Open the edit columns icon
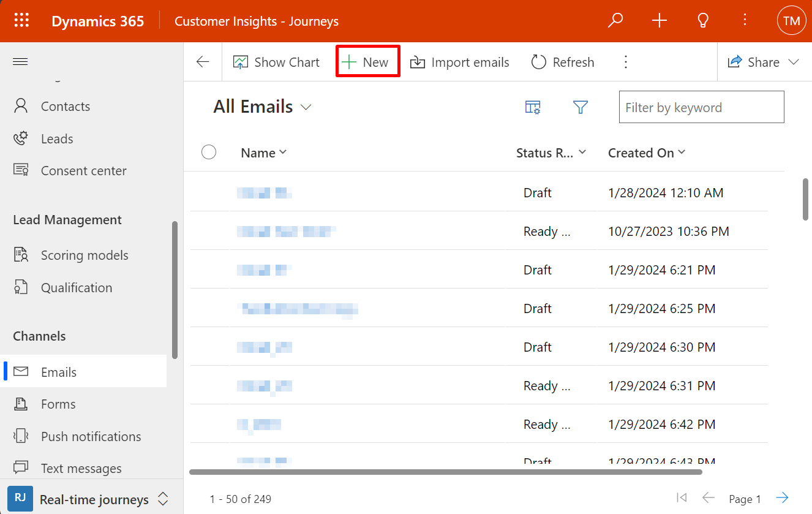The width and height of the screenshot is (812, 514). tap(533, 107)
